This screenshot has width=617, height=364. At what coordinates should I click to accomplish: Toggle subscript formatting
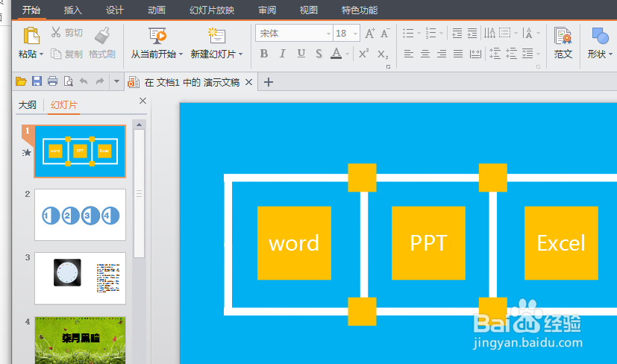pyautogui.click(x=383, y=54)
